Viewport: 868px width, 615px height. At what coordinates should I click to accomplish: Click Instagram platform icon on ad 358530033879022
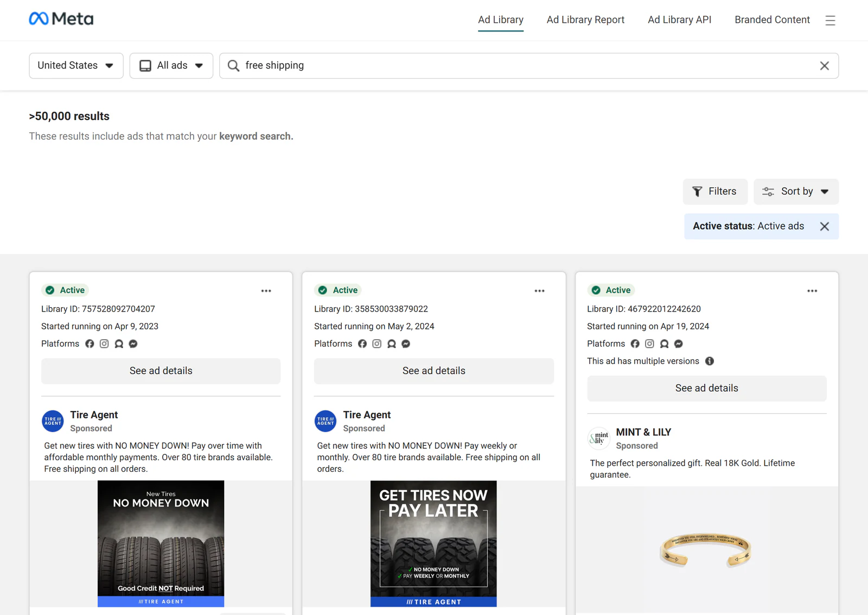pos(377,344)
